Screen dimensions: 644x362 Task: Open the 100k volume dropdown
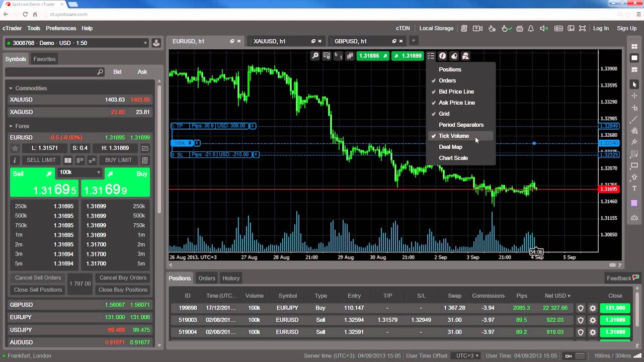click(x=80, y=172)
